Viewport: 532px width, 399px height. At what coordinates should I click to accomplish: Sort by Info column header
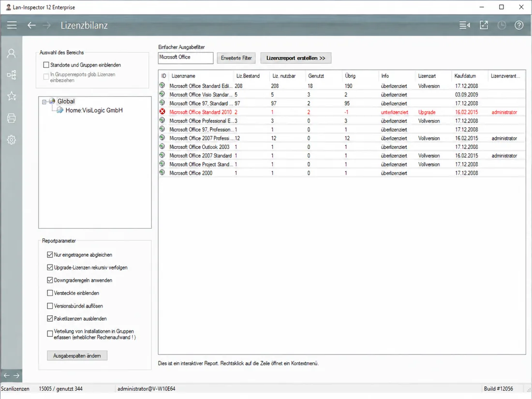click(x=397, y=75)
